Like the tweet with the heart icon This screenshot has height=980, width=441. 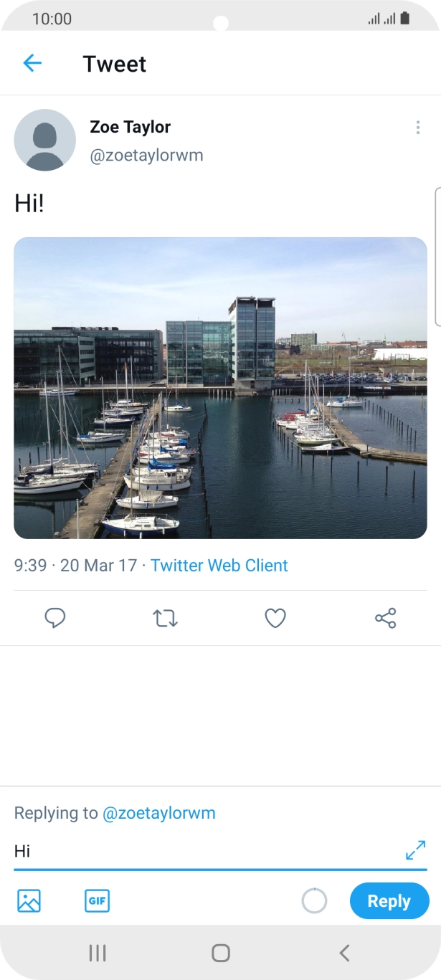275,618
